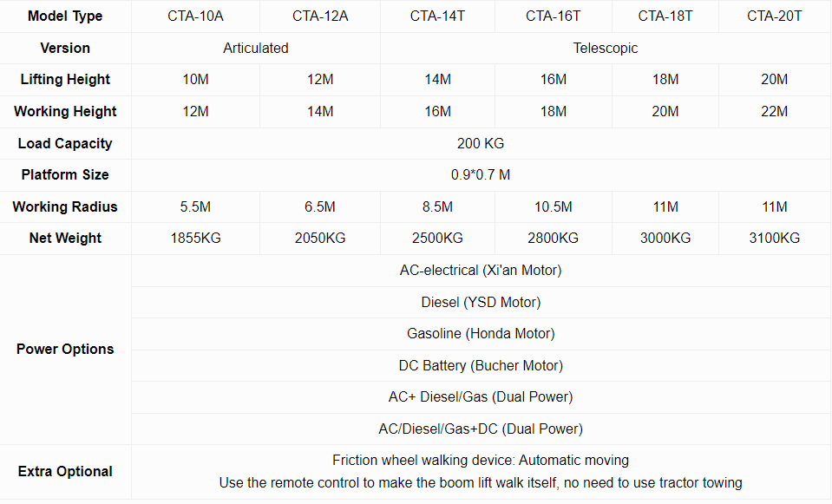Select the CTA-16T column header

(554, 16)
